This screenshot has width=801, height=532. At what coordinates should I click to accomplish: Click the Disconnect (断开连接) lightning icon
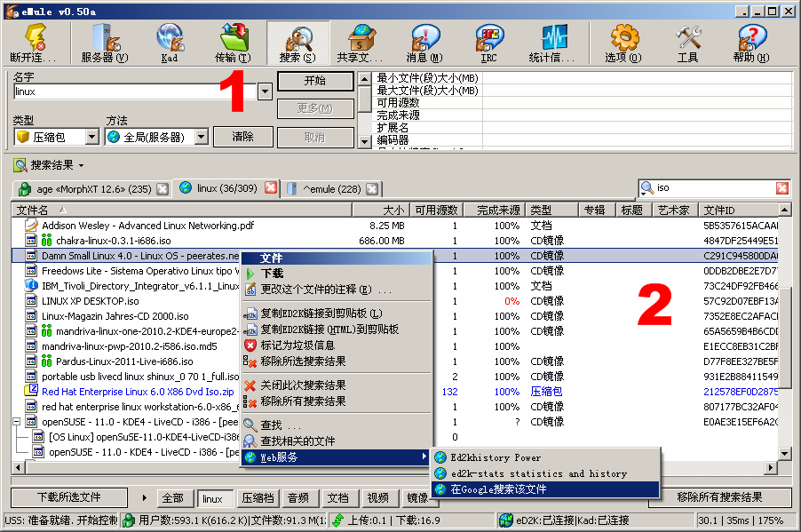tap(33, 43)
